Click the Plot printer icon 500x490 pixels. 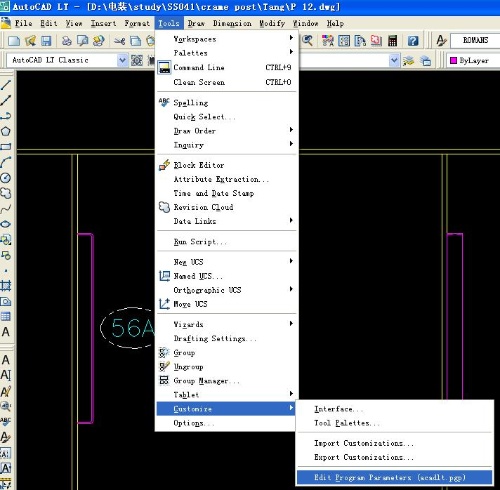pyautogui.click(x=67, y=41)
